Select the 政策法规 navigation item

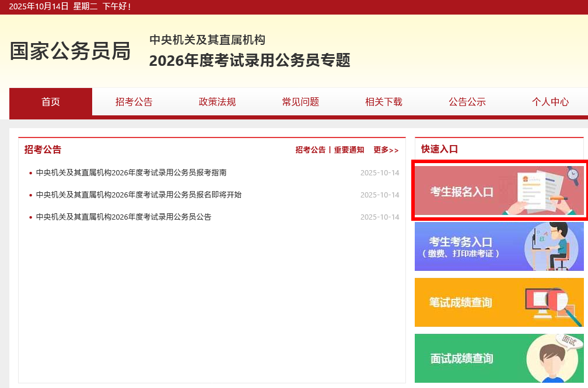[x=217, y=102]
